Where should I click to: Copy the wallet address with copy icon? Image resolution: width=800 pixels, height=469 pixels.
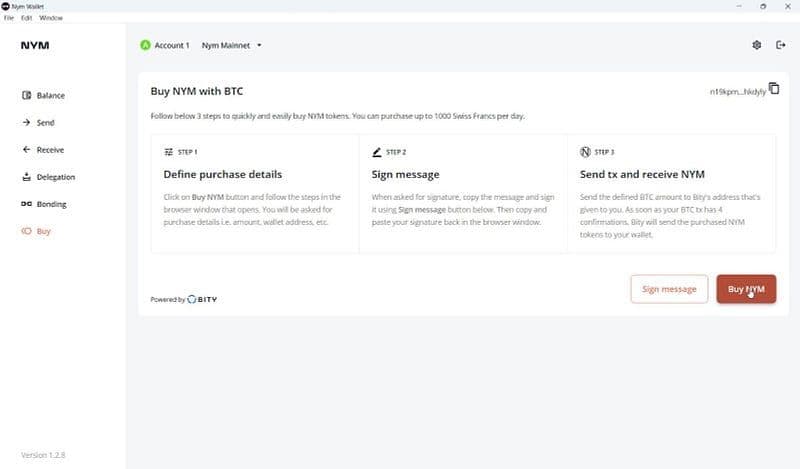point(773,89)
